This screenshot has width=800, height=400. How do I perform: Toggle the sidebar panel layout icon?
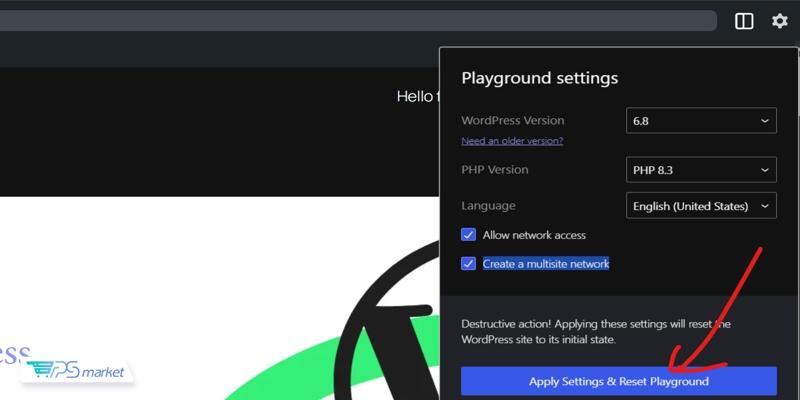pos(744,21)
